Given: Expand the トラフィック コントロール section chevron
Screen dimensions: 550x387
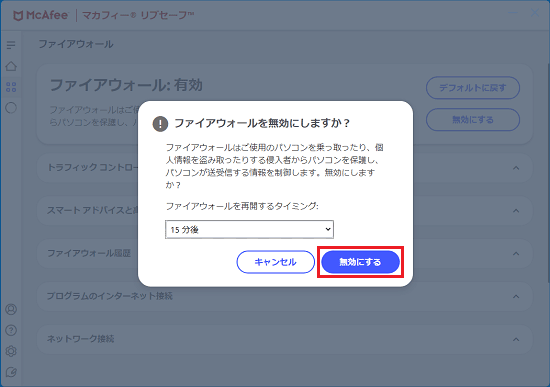Looking at the screenshot, I should point(516,168).
